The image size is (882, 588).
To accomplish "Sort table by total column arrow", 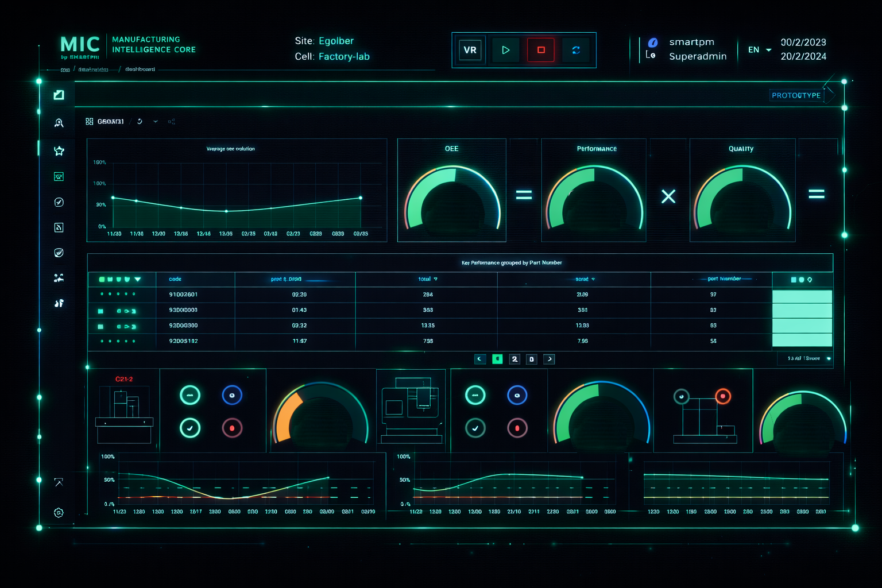I will coord(435,279).
